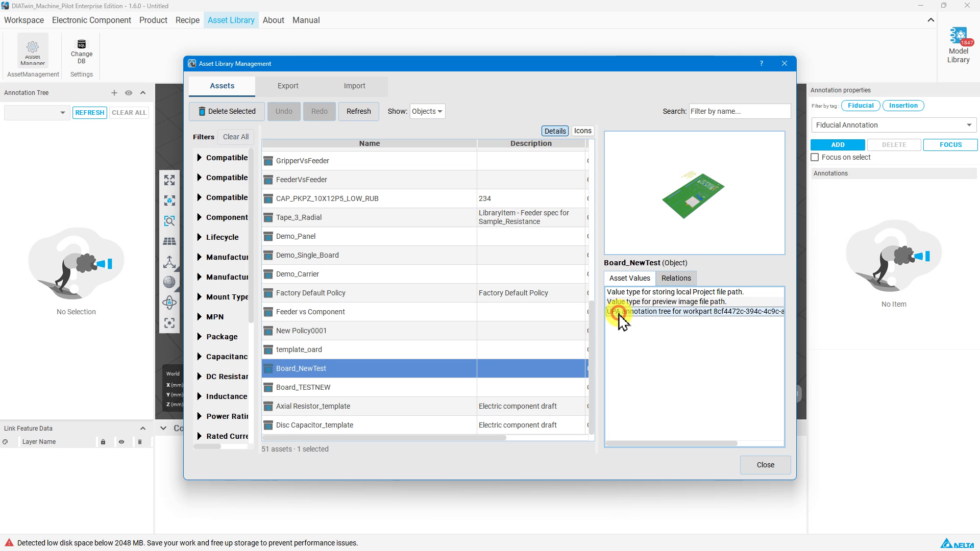Click the Refresh button in Asset Library
The width and height of the screenshot is (980, 551).
358,111
